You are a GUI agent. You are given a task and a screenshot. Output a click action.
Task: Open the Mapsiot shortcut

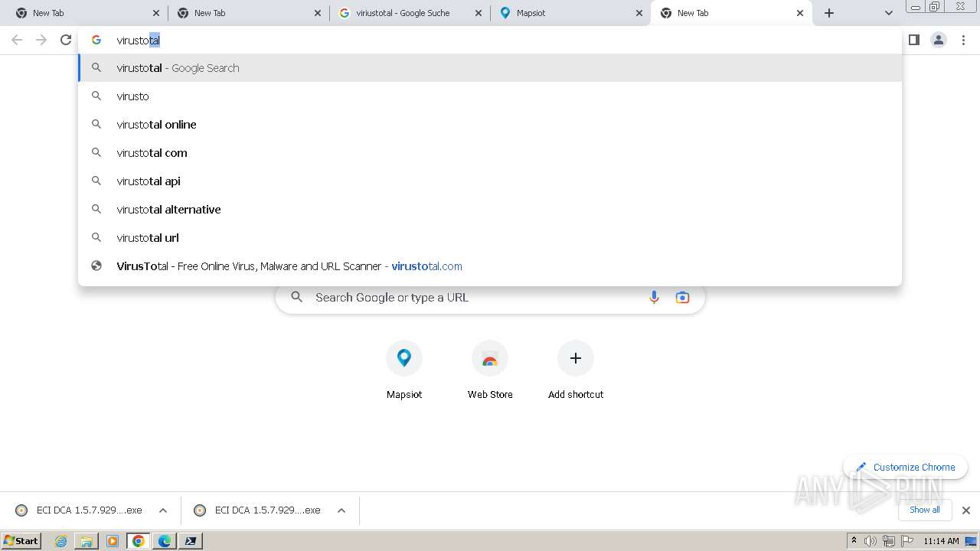[404, 371]
